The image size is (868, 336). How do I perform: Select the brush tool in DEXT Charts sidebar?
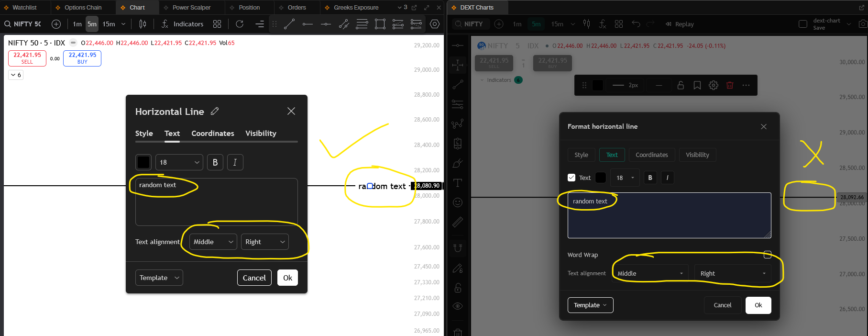458,163
